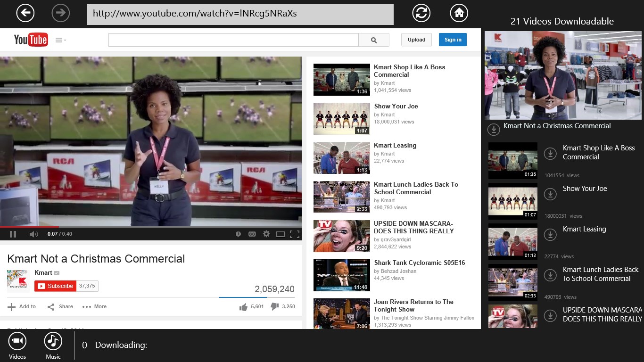Click the YouTube logo

[31, 40]
